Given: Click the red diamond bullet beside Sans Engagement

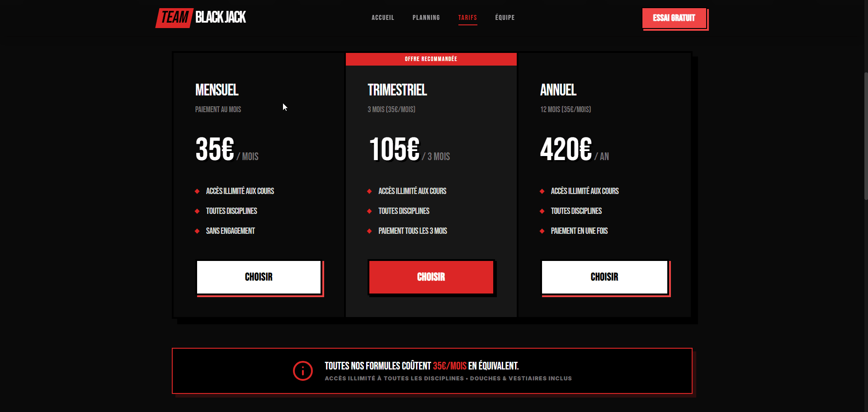Looking at the screenshot, I should coord(197,231).
